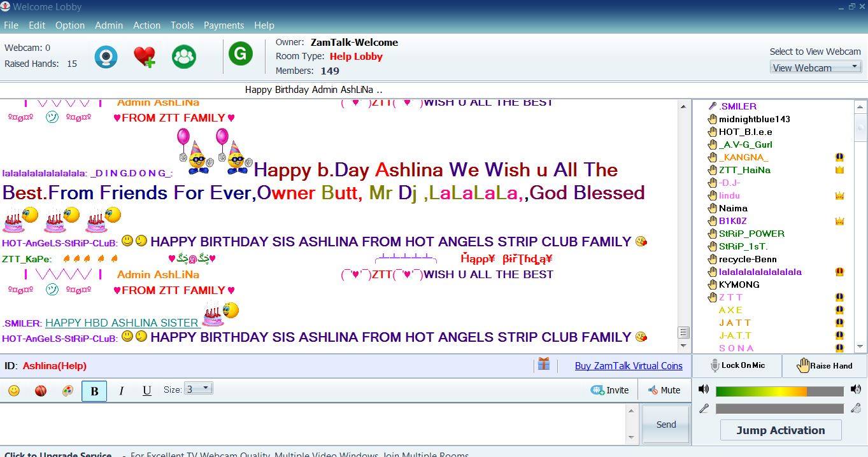Toggle Bold text formatting

pyautogui.click(x=94, y=391)
